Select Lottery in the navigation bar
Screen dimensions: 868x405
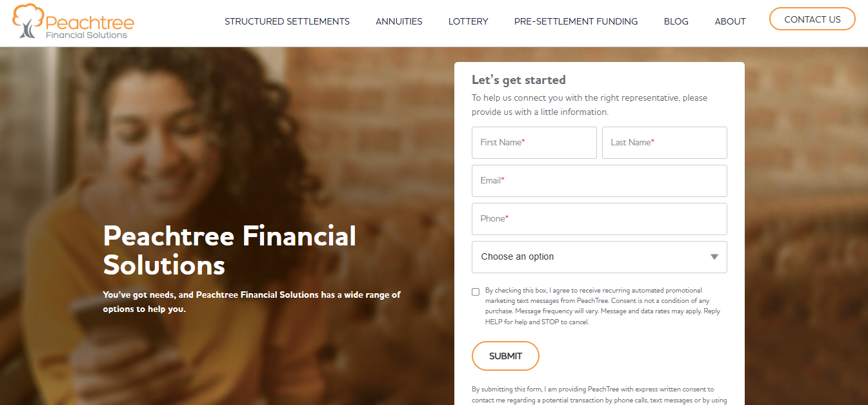468,21
